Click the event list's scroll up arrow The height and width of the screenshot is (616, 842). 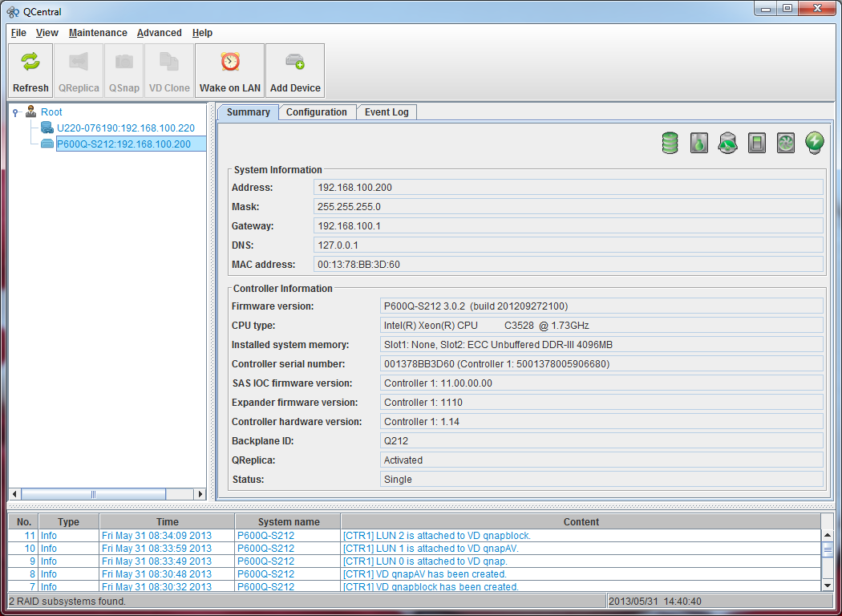click(828, 536)
